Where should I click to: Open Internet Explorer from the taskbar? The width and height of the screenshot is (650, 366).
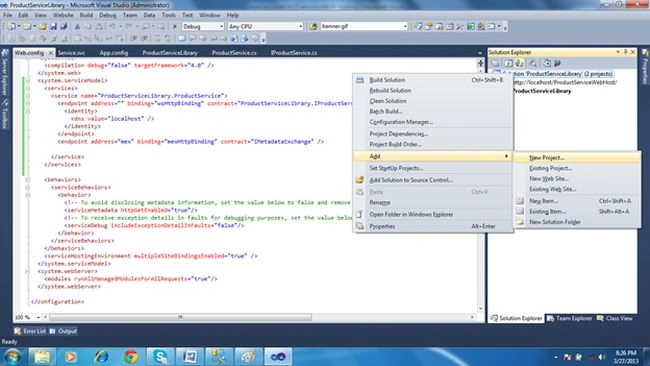tap(101, 356)
